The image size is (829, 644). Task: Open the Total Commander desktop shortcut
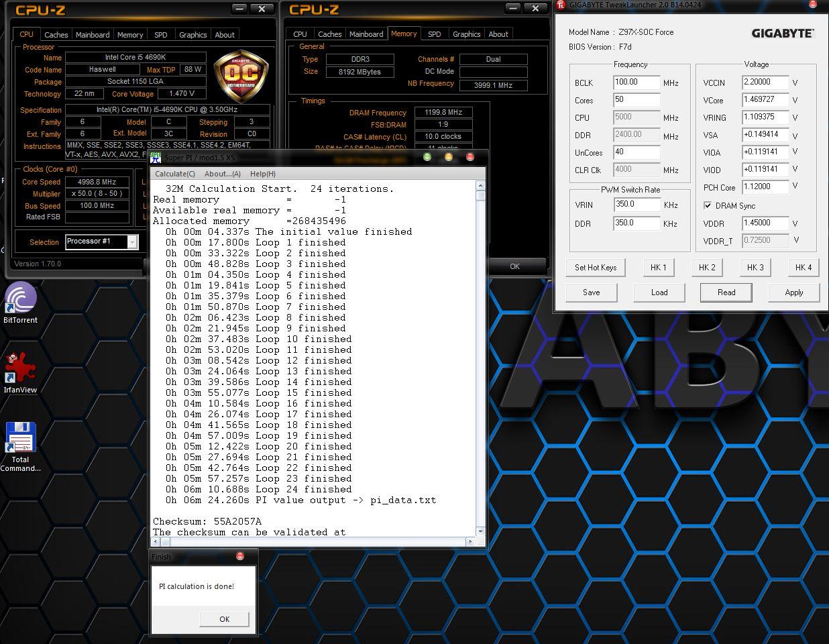coord(20,446)
